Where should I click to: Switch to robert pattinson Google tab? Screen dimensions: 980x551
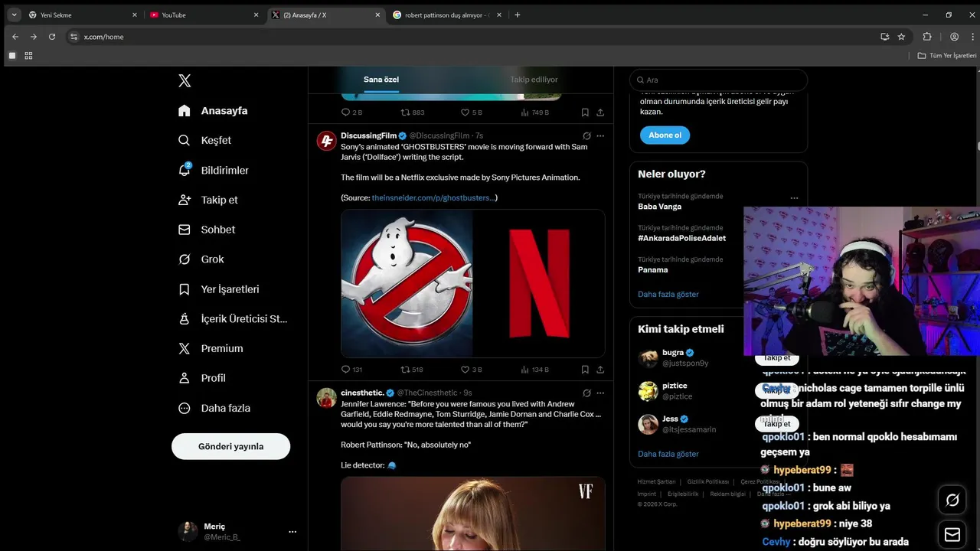[449, 15]
